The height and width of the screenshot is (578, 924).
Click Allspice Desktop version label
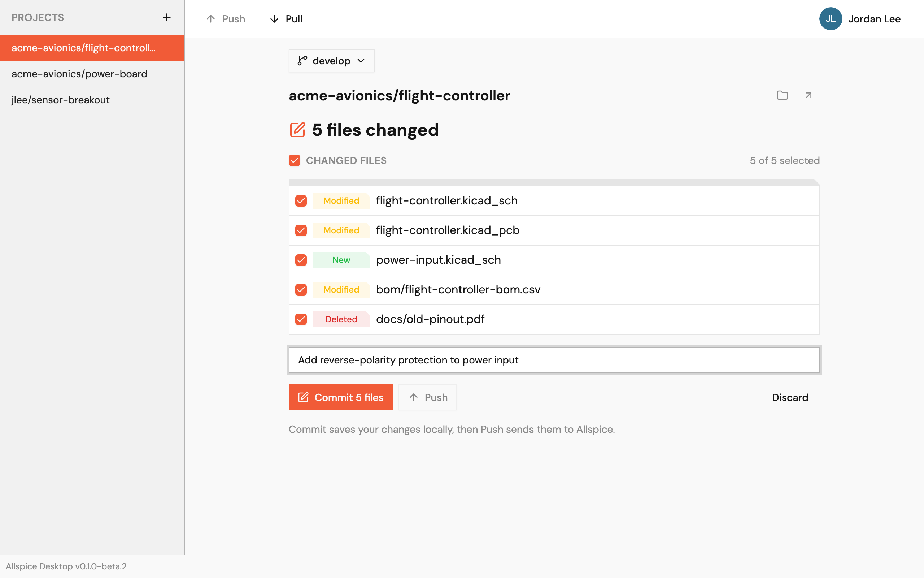pos(66,566)
